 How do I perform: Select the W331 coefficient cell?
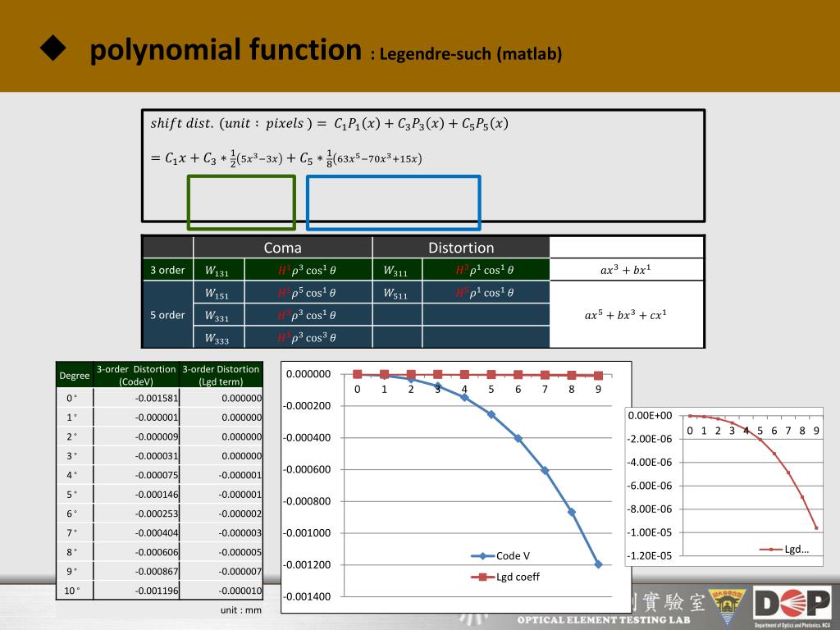pyautogui.click(x=217, y=316)
